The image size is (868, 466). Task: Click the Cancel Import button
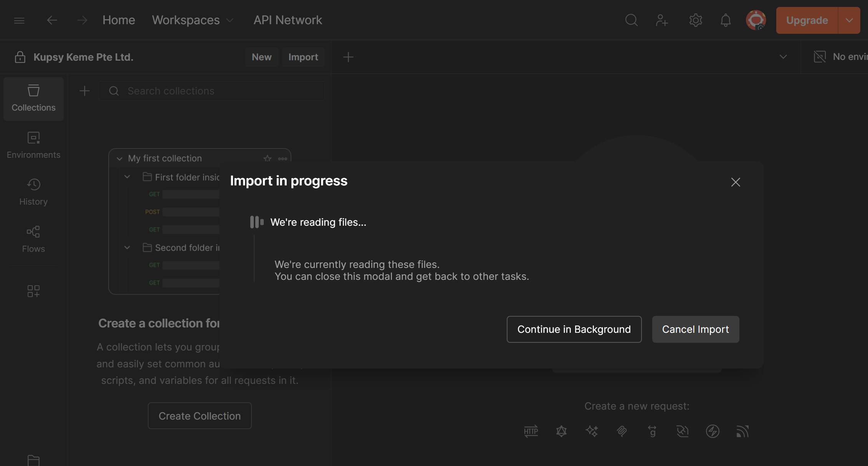(x=695, y=329)
